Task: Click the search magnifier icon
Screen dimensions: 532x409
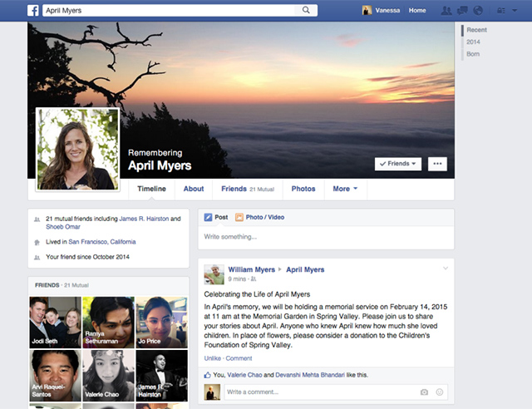Action: (x=306, y=11)
